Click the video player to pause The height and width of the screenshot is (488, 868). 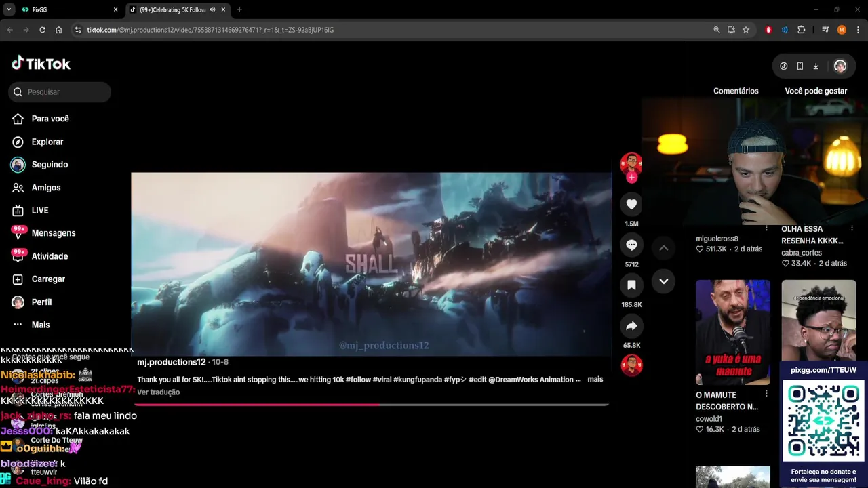(x=371, y=264)
